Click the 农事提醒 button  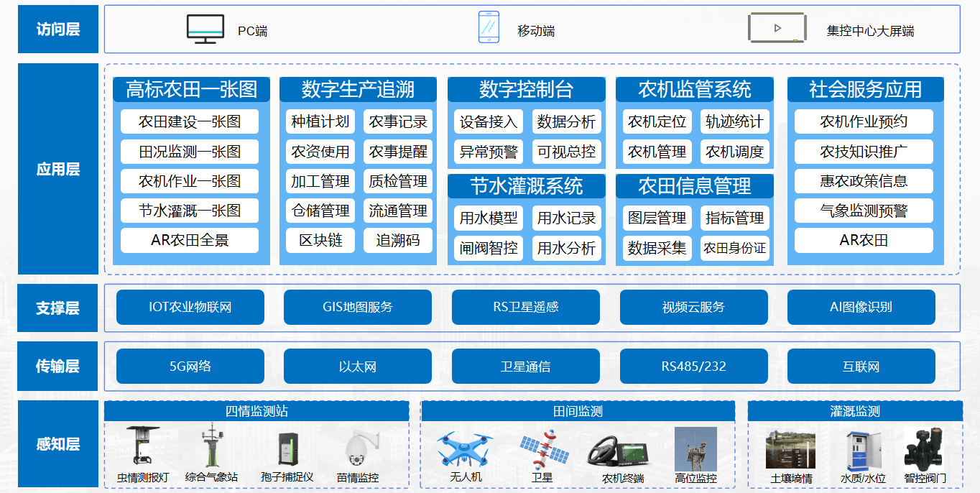click(x=398, y=152)
